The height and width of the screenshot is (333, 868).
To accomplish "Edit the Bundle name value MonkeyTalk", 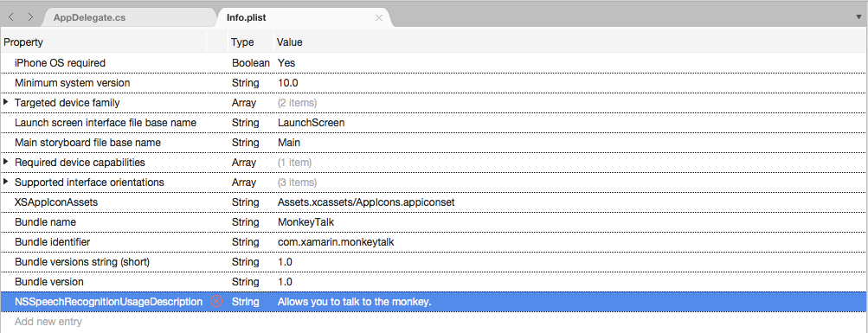I will (x=305, y=221).
